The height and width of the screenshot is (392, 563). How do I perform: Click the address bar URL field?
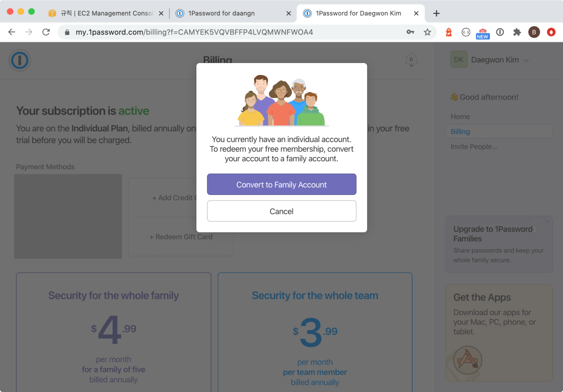coord(225,32)
